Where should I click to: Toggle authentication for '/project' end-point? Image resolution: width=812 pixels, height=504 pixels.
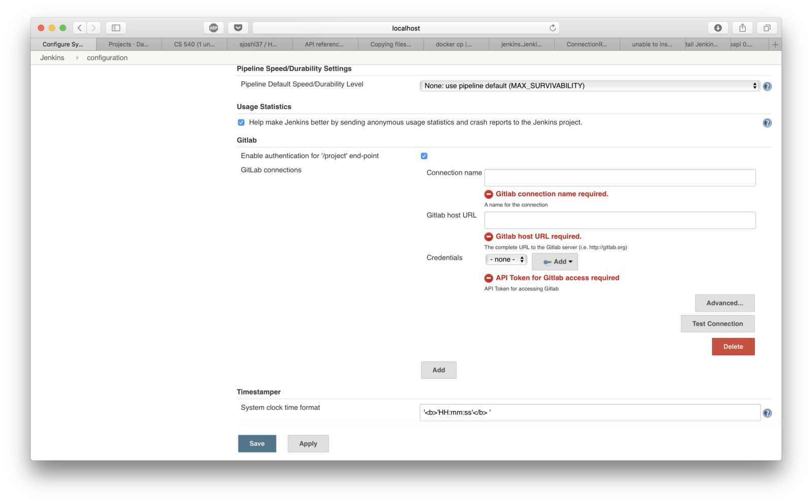424,156
